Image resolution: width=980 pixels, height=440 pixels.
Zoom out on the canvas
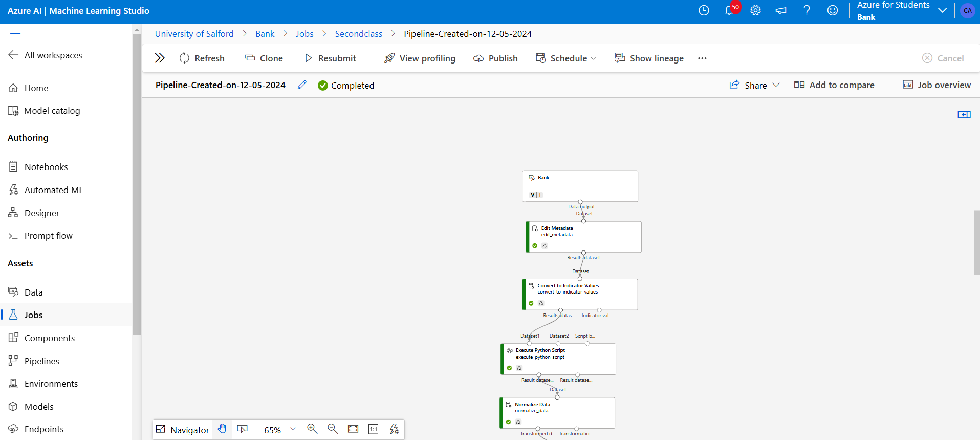click(333, 429)
